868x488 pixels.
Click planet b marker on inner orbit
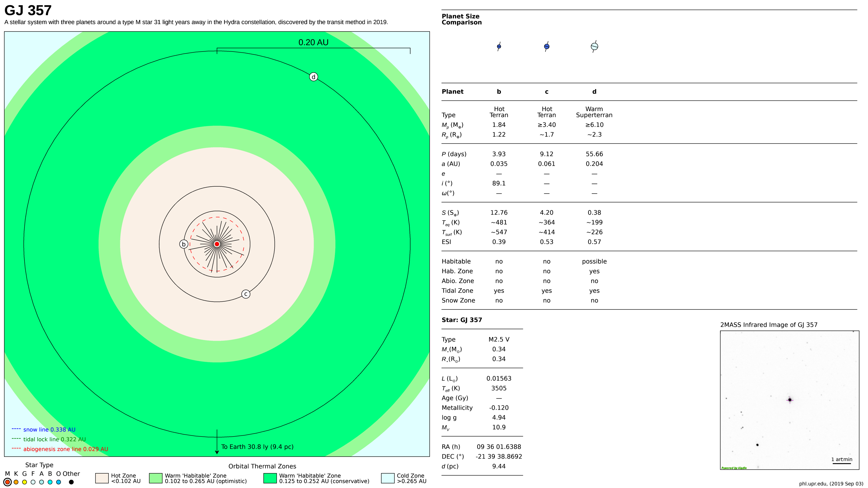pos(184,244)
